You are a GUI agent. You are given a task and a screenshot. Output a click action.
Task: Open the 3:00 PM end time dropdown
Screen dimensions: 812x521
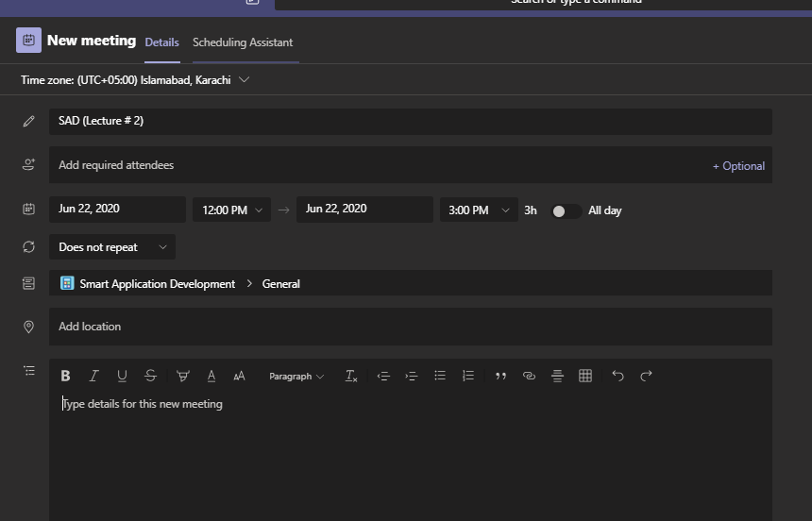479,210
